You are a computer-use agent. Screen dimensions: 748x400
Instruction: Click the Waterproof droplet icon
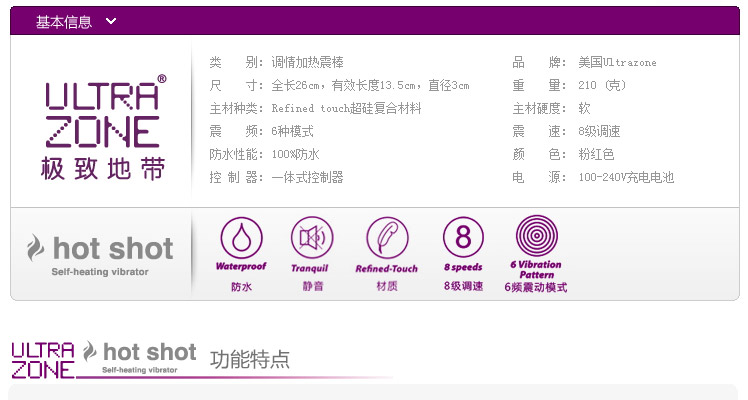(241, 238)
